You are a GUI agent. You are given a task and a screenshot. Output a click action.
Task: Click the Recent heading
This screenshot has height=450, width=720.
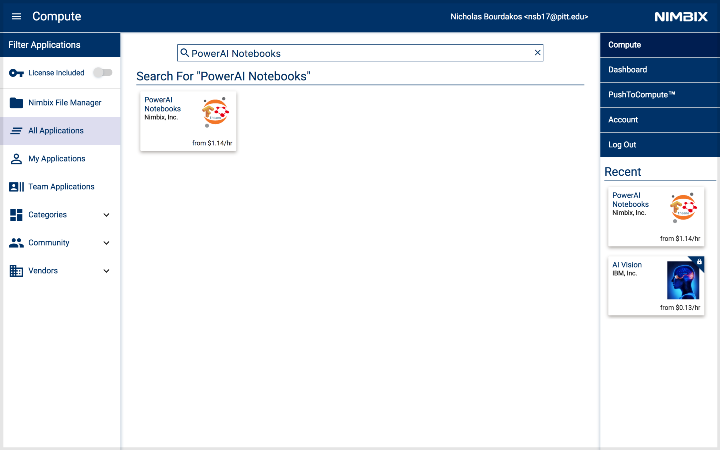622,172
